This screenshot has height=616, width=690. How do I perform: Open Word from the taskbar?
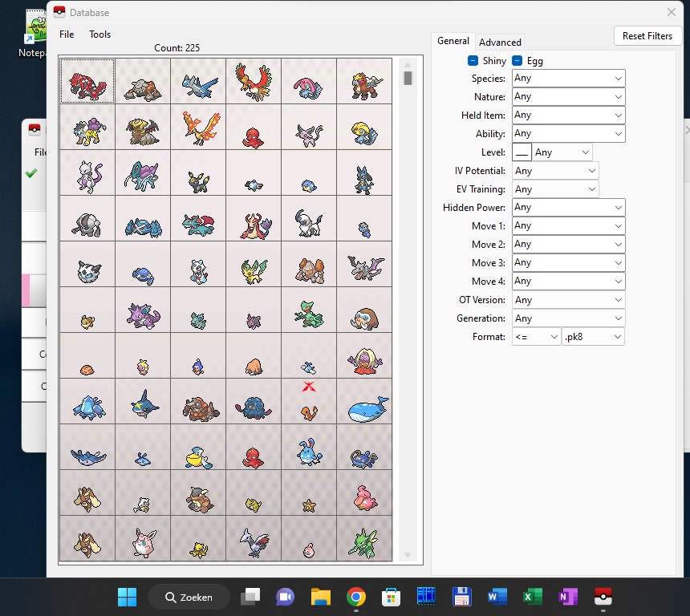click(497, 597)
